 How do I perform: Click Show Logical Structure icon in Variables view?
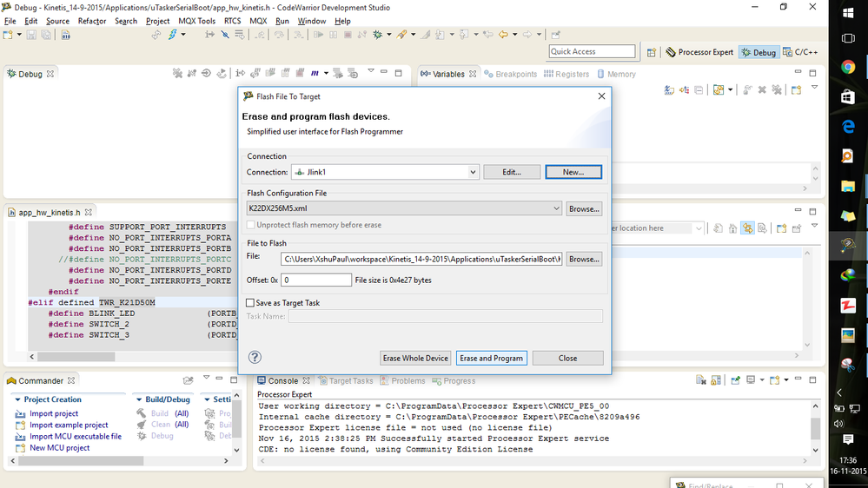pos(684,89)
